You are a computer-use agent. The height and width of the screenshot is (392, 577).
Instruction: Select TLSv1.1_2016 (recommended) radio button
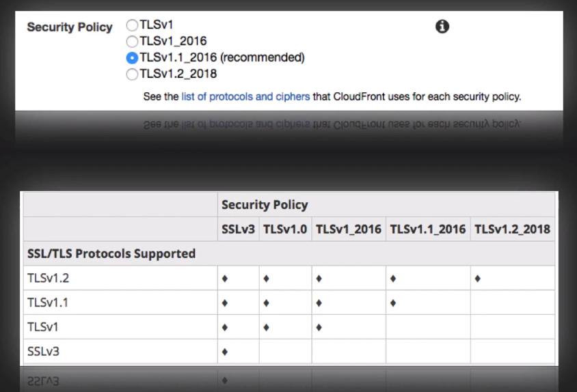(x=132, y=57)
